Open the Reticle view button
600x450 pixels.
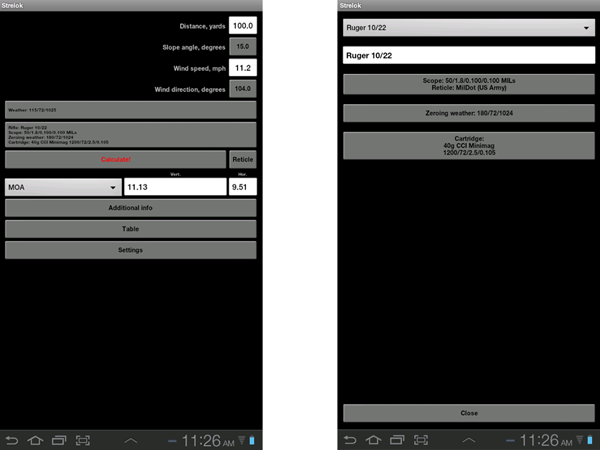click(243, 159)
